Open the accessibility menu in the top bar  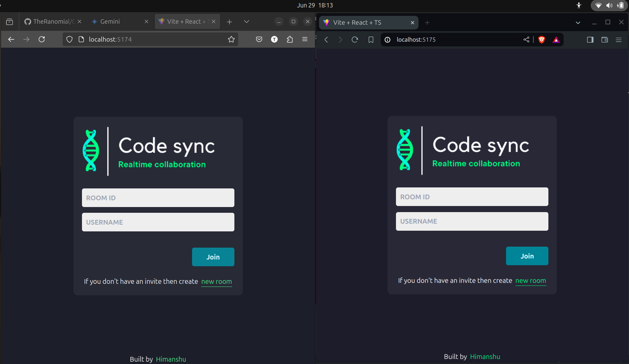(579, 5)
